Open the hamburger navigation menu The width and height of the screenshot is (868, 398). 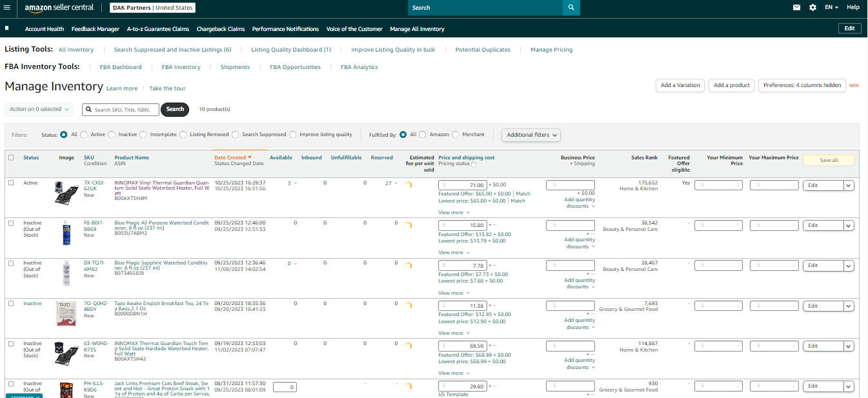[7, 8]
